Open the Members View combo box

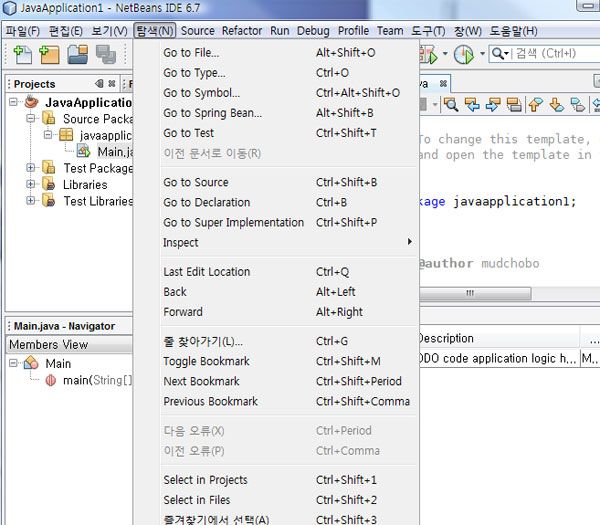coord(69,344)
